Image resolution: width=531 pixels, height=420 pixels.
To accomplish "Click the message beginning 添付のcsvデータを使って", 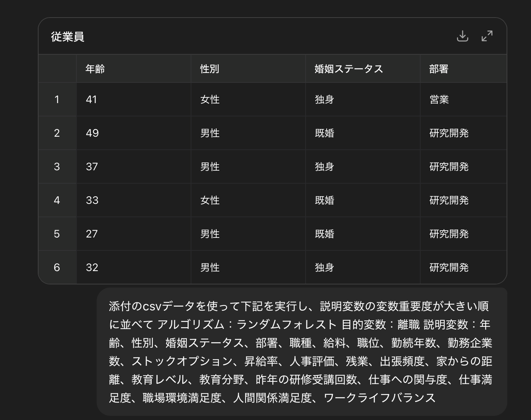I will click(x=302, y=352).
